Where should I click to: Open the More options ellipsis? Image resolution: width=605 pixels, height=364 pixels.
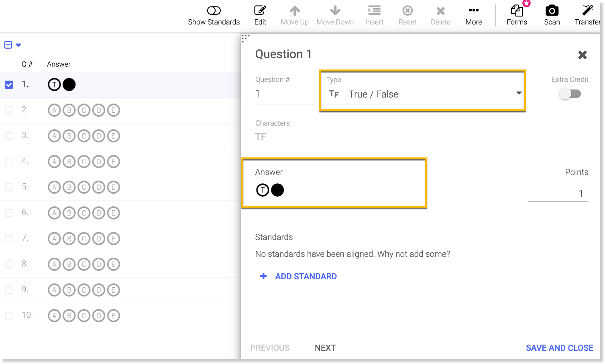pyautogui.click(x=473, y=11)
